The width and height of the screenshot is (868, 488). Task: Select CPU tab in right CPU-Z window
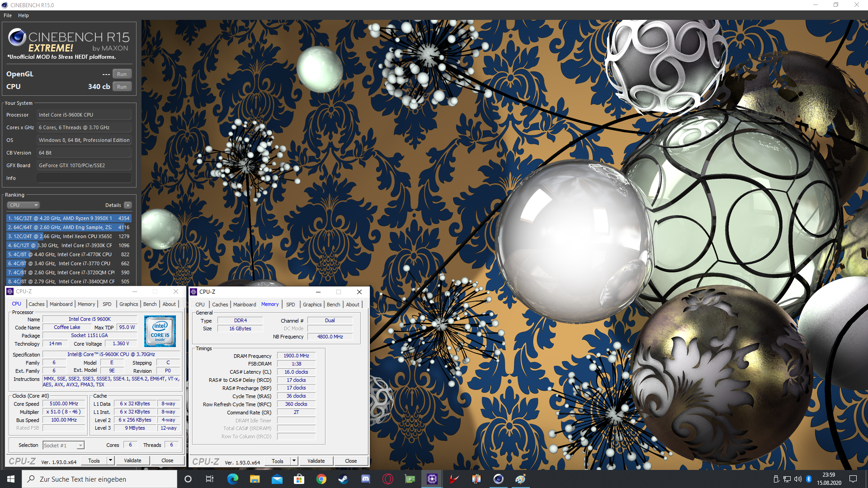[x=200, y=305]
